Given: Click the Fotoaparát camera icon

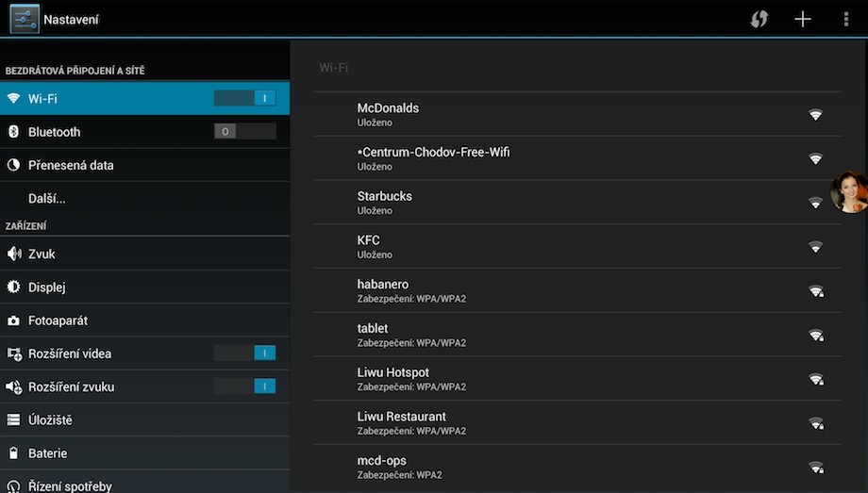Looking at the screenshot, I should [x=13, y=320].
